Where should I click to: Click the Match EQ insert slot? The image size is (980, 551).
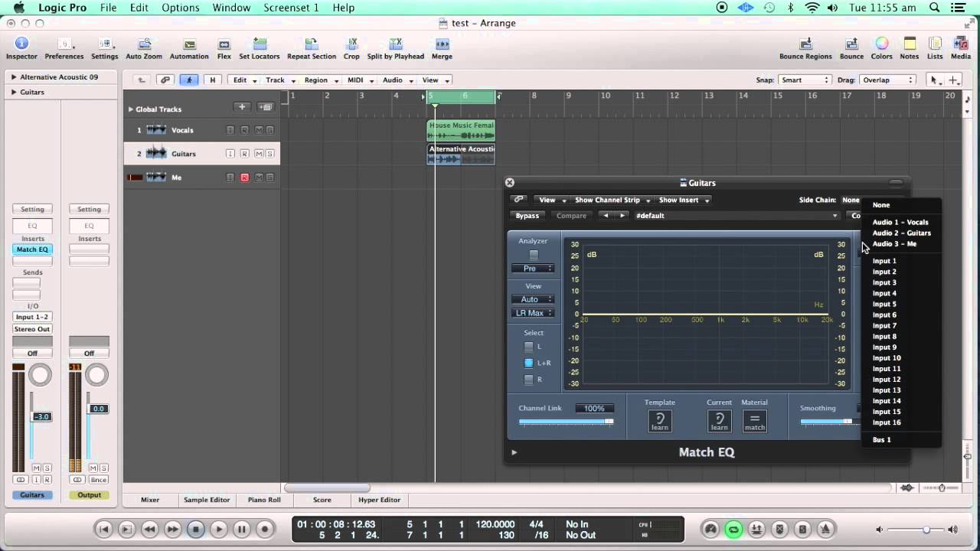pos(32,249)
